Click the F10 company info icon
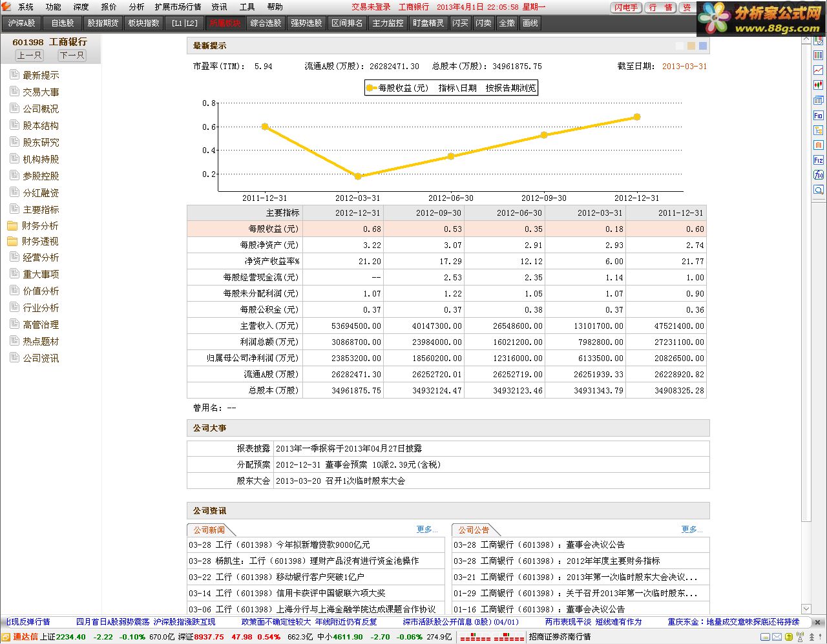The image size is (827, 644). coord(818,116)
